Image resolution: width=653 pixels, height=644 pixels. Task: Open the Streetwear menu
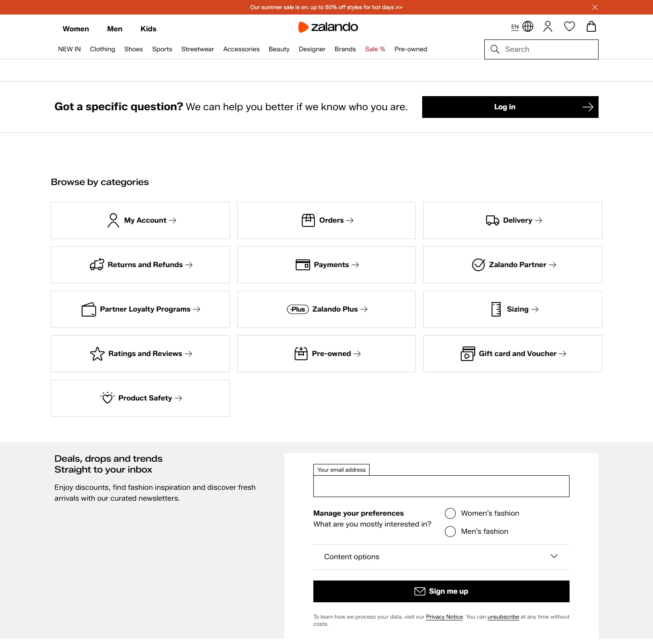click(x=198, y=49)
